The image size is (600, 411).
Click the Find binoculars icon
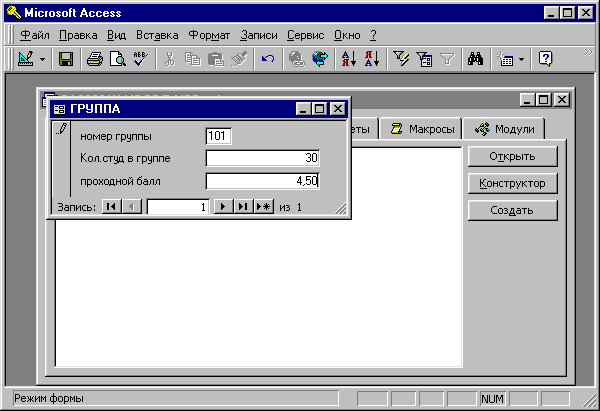pyautogui.click(x=475, y=59)
